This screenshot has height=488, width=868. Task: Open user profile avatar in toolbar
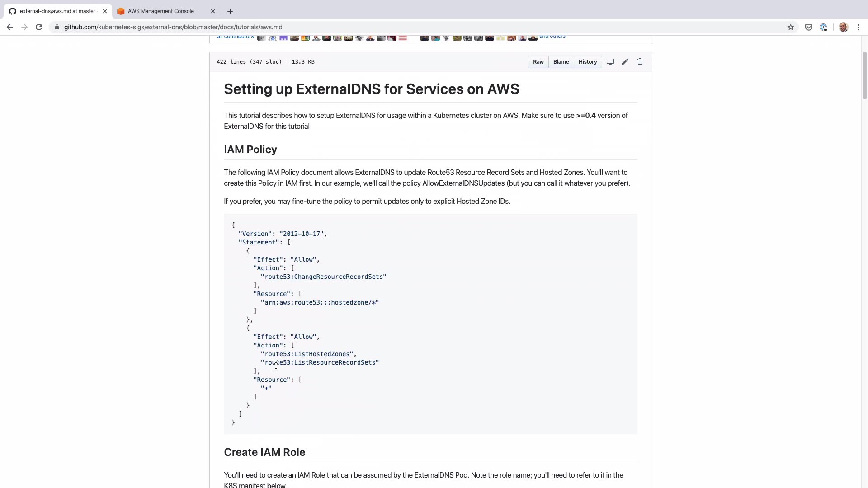click(x=843, y=27)
